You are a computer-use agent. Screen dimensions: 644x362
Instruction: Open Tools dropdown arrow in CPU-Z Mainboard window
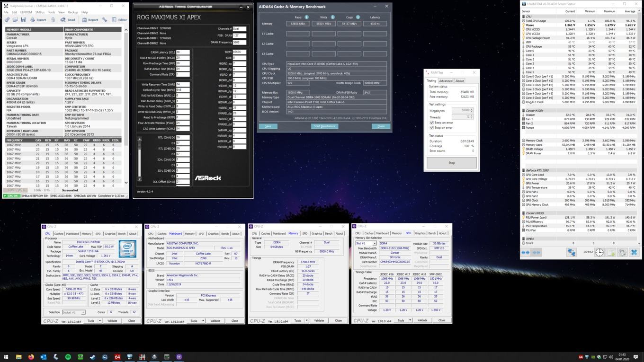click(x=203, y=321)
